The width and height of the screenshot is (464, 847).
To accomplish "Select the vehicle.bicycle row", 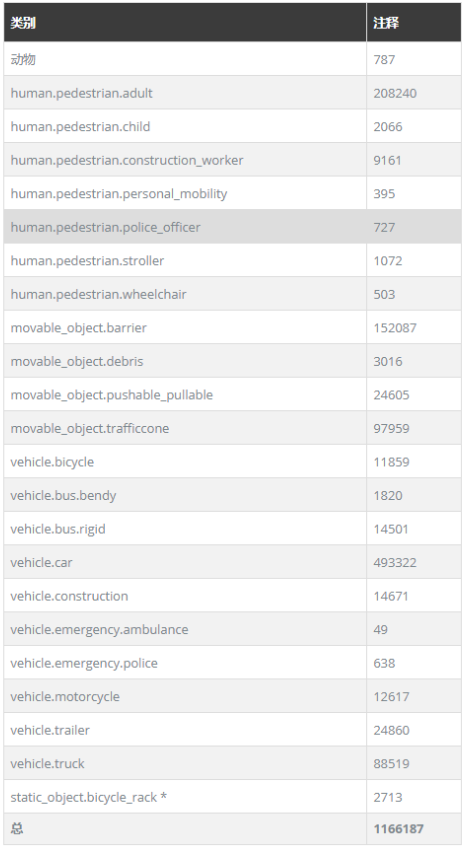I will click(x=232, y=462).
